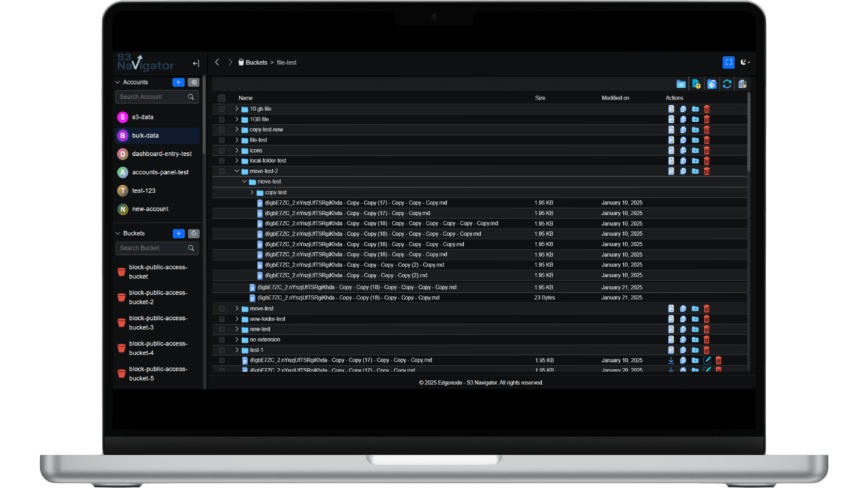The width and height of the screenshot is (868, 488).
Task: Click the 23 Bytes size value
Action: click(x=544, y=298)
